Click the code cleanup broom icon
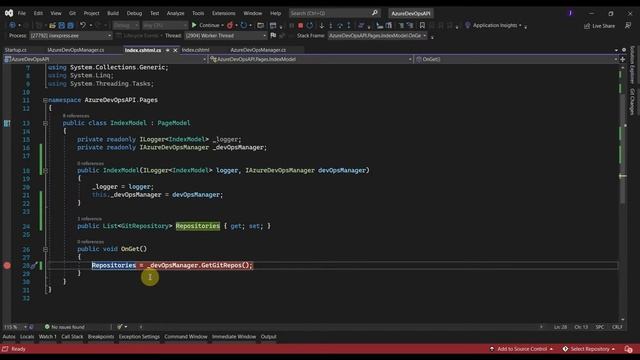Image resolution: width=640 pixels, height=360 pixels. [120, 327]
